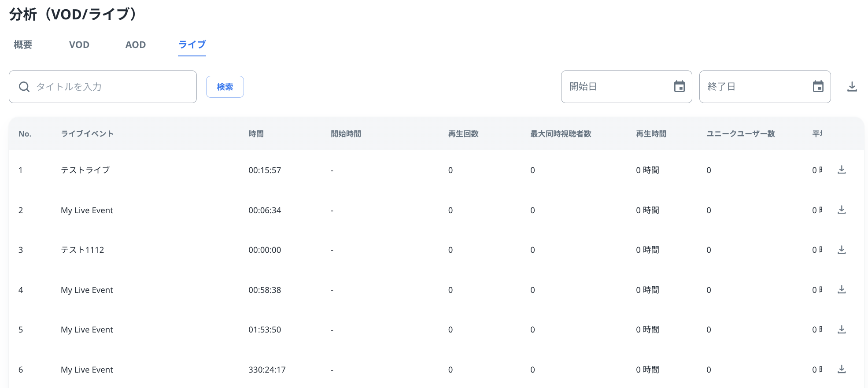This screenshot has width=868, height=388.
Task: Click the search magnifier icon in title field
Action: point(24,87)
